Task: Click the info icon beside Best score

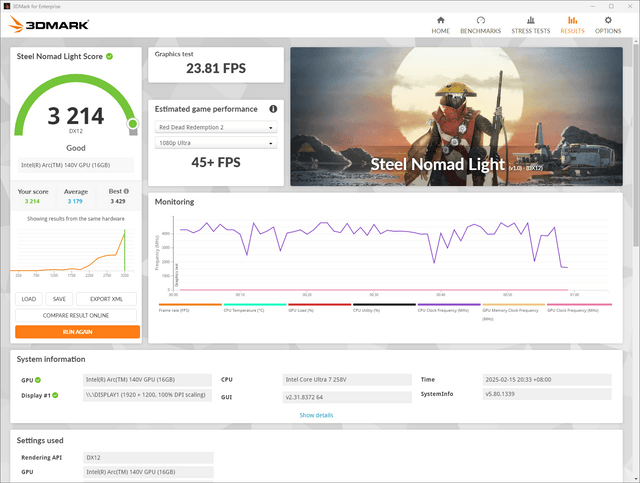Action: click(127, 191)
